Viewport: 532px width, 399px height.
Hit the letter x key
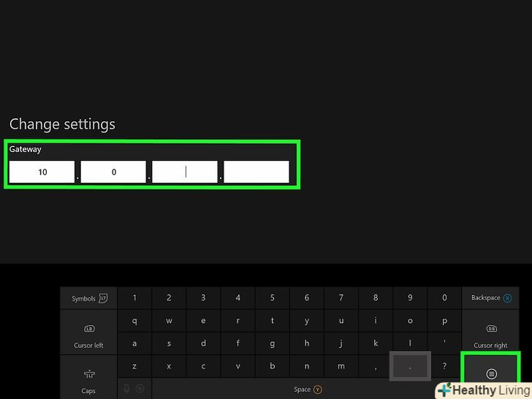point(169,366)
